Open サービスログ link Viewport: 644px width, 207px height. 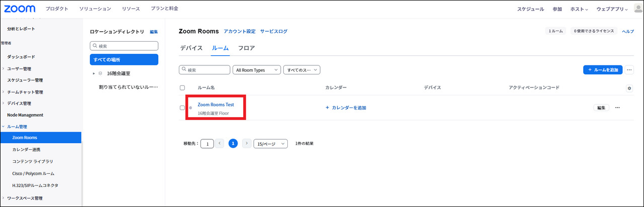coord(274,31)
